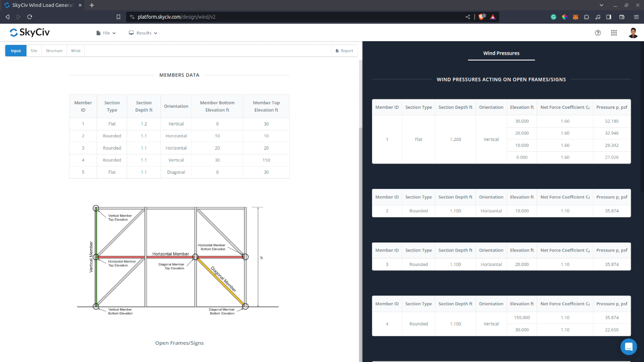Click the Brave Shields icon
The height and width of the screenshot is (362, 644).
[x=482, y=17]
